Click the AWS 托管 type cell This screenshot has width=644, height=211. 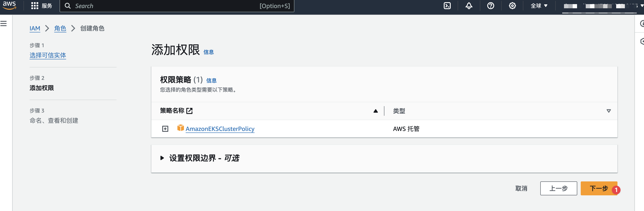click(406, 129)
